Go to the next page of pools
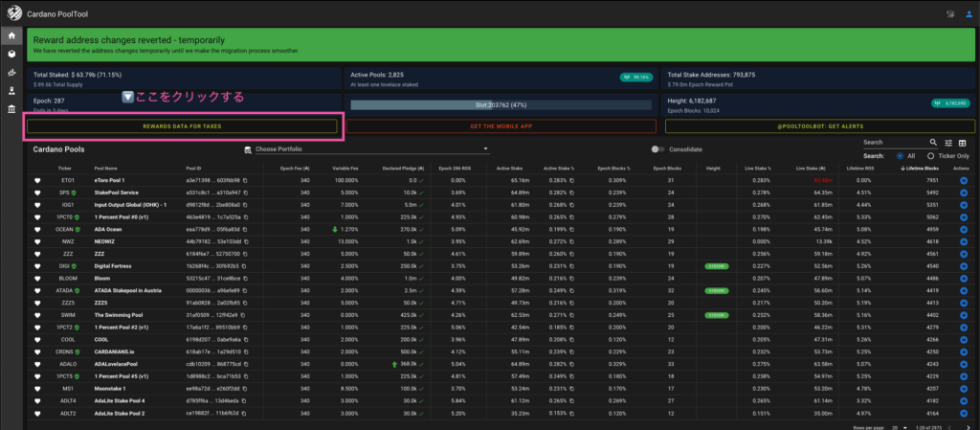Screen dimensions: 980x430 click(969, 427)
